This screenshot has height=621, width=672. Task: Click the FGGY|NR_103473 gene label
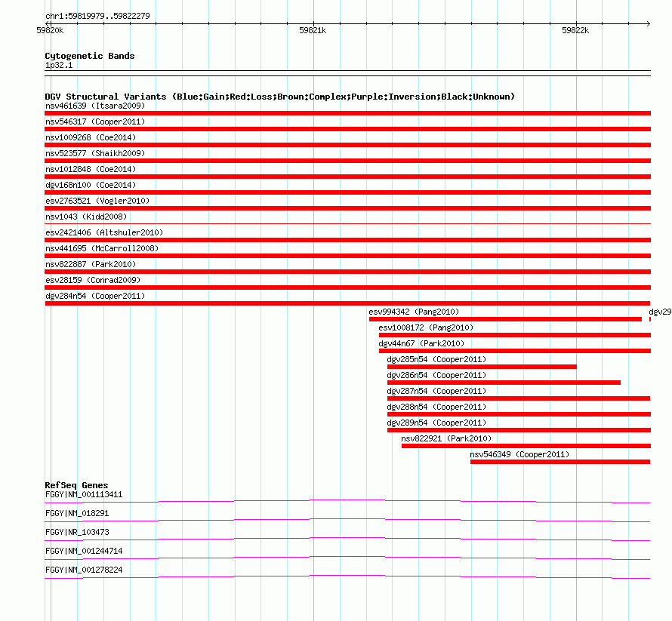77,533
